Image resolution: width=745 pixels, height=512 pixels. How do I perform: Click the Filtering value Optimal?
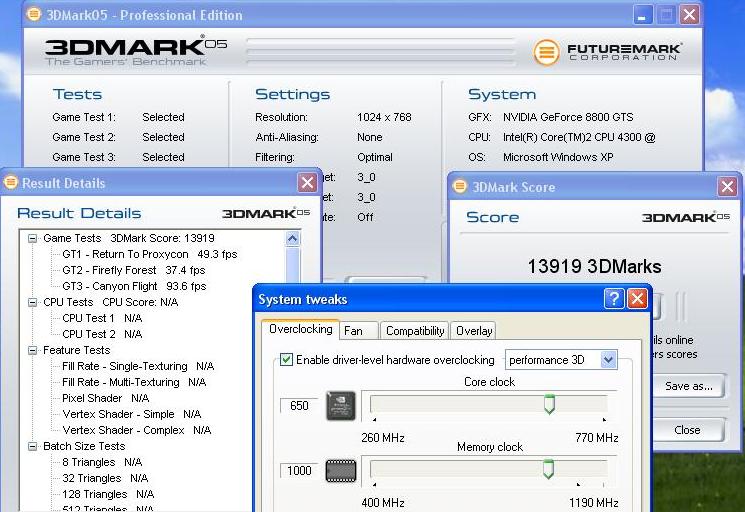(x=375, y=157)
